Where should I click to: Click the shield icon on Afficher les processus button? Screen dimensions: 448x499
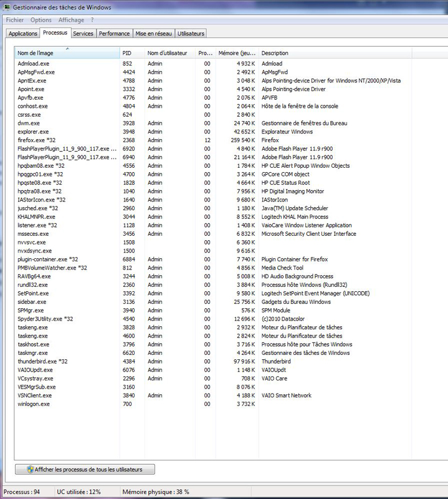tap(30, 470)
